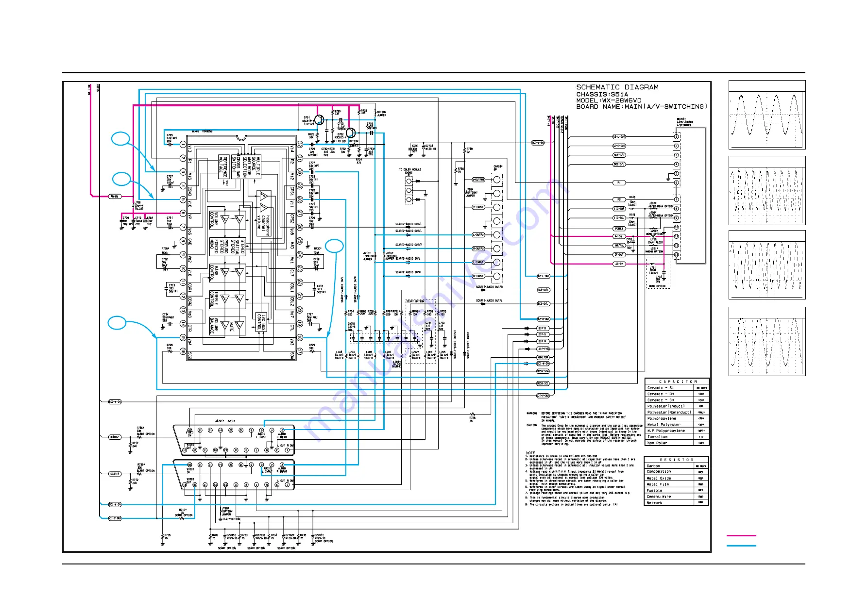This screenshot has height=613, width=868.
Task: Click the Metal Oxide table row
Action: tap(677, 478)
